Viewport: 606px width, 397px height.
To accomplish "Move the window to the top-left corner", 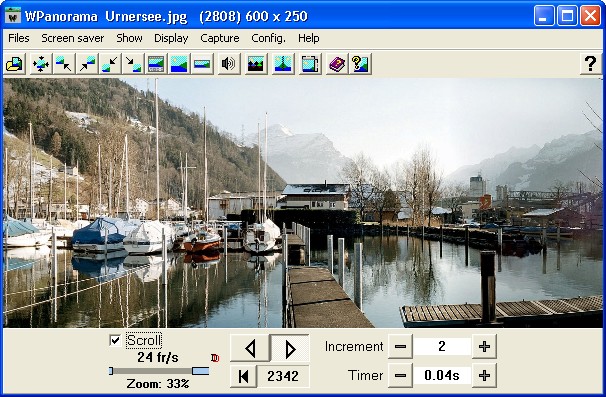I will [x=64, y=64].
